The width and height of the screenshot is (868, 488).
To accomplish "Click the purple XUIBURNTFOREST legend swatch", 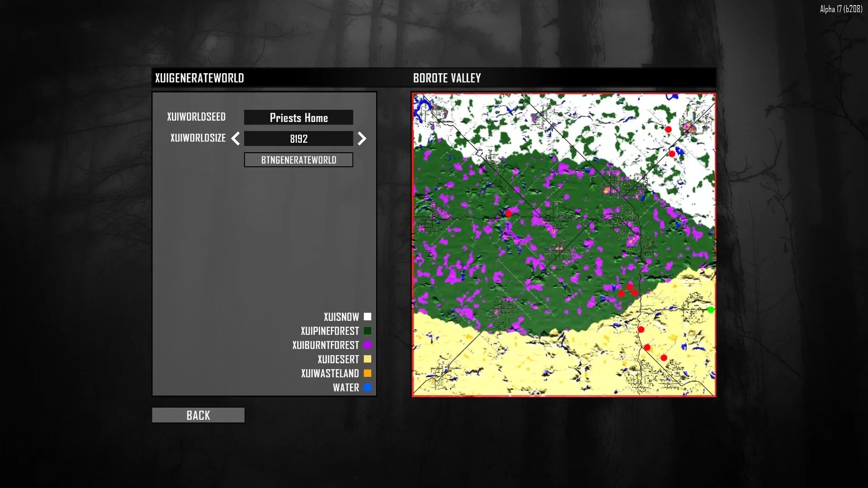I will pyautogui.click(x=368, y=345).
